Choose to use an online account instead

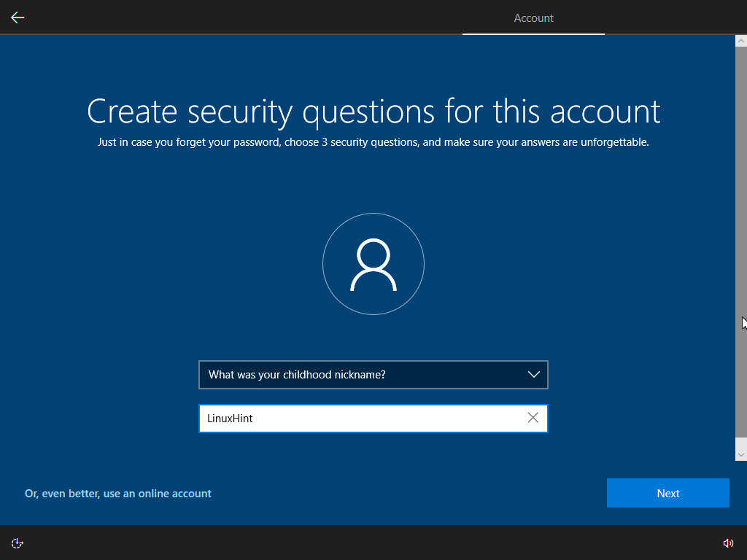click(118, 494)
